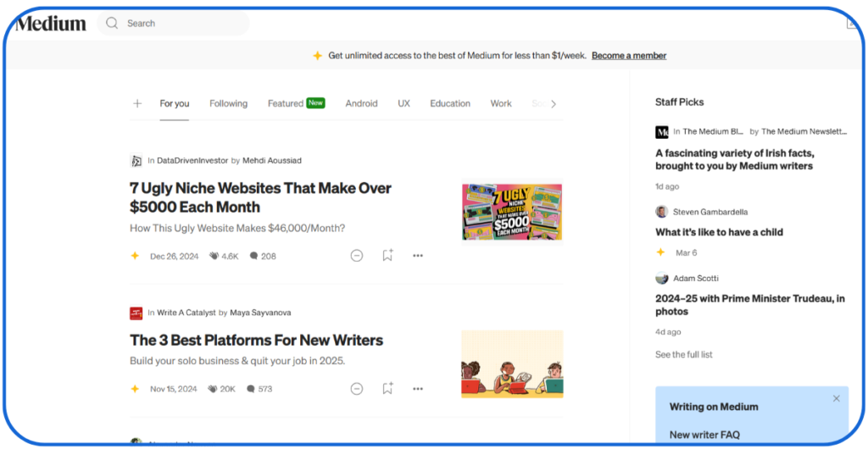Open the Featured tab
Viewport: 868px width, 454px height.
pos(296,103)
